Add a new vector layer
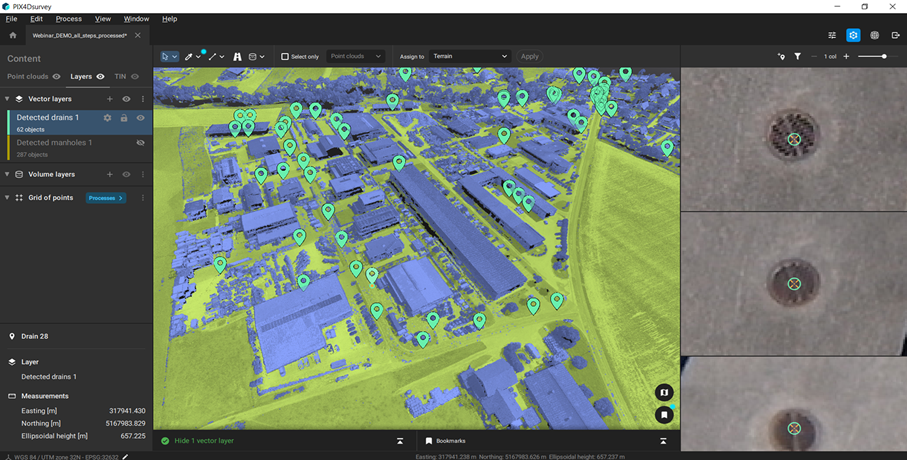Viewport: 907px width, 460px height. tap(109, 99)
